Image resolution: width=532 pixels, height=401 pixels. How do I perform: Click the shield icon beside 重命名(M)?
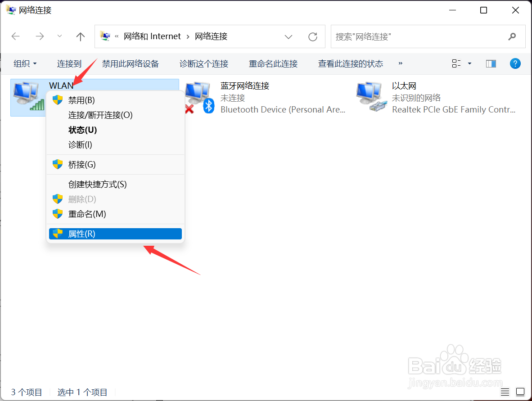58,214
